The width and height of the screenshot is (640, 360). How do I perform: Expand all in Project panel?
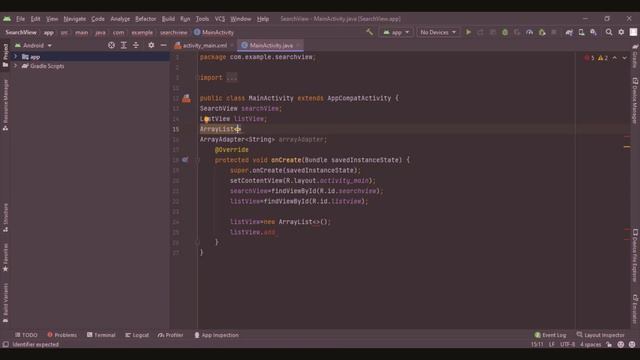(124, 45)
